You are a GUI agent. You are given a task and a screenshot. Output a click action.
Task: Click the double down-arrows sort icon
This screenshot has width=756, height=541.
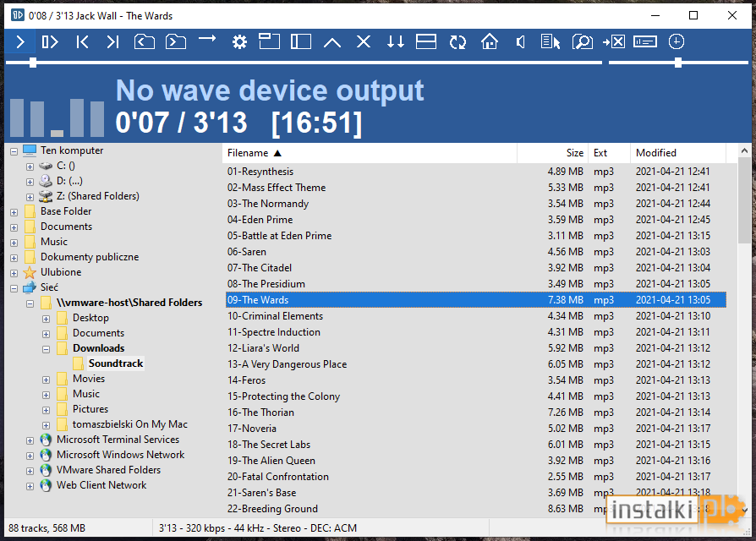[396, 42]
